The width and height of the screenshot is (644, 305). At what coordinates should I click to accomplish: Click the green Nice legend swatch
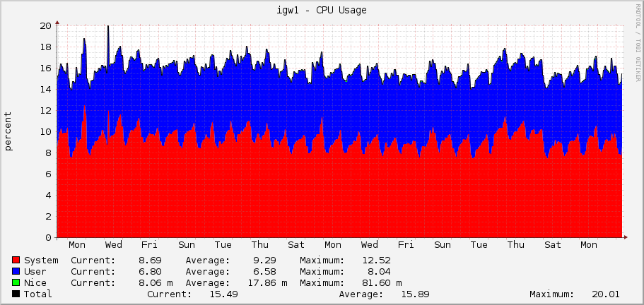[16, 282]
